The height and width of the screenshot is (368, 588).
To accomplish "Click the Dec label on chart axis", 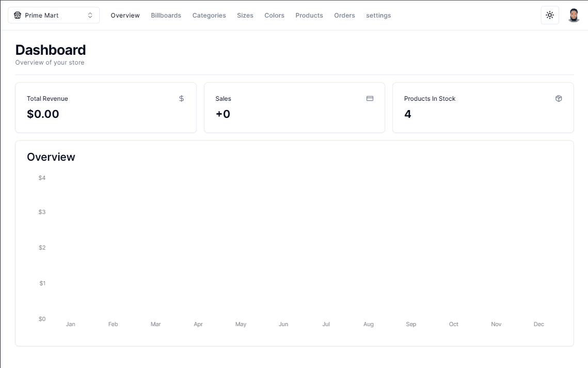I will [538, 324].
